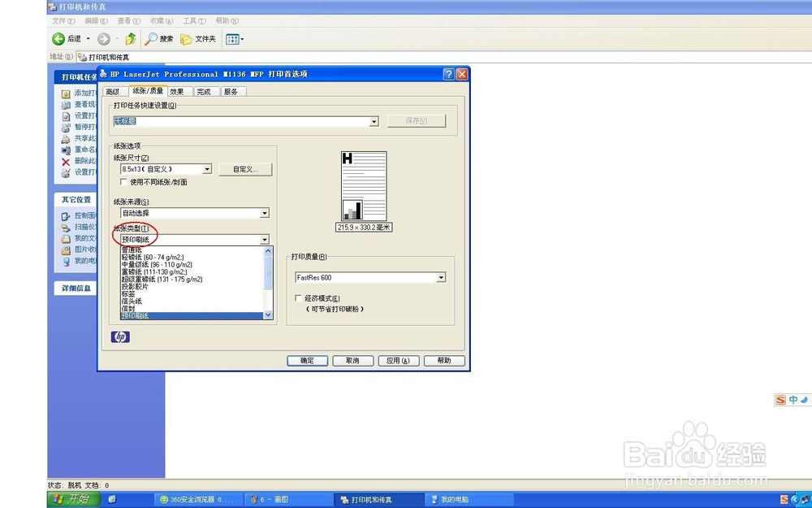
Task: Click the first Set printing preferences (设置打) icon
Action: point(66,116)
